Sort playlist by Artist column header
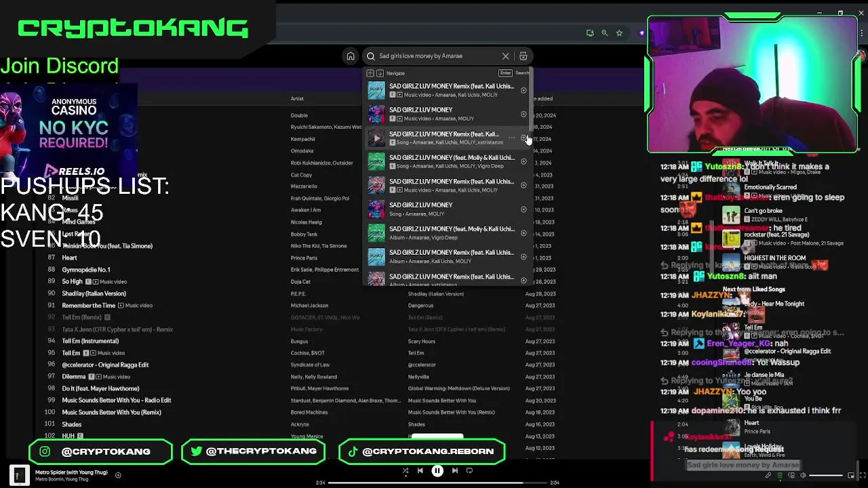Viewport: 868px width, 488px height. click(x=297, y=98)
